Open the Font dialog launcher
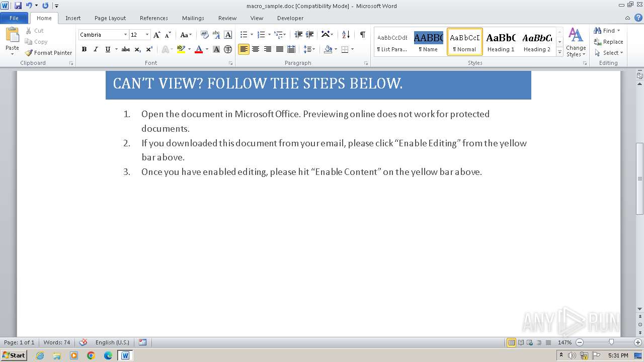The width and height of the screenshot is (644, 362). pos(230,63)
